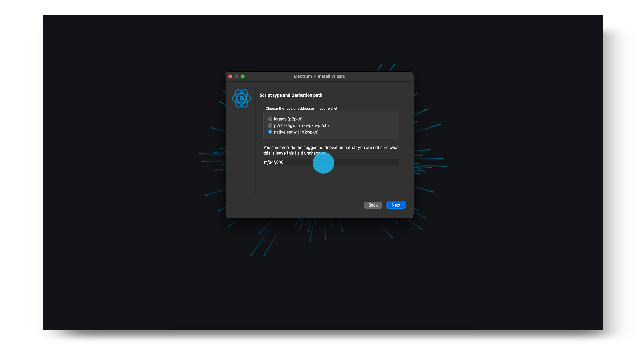Click the Electrum - Install Wizard title bar
Image resolution: width=644 pixels, height=347 pixels.
319,76
